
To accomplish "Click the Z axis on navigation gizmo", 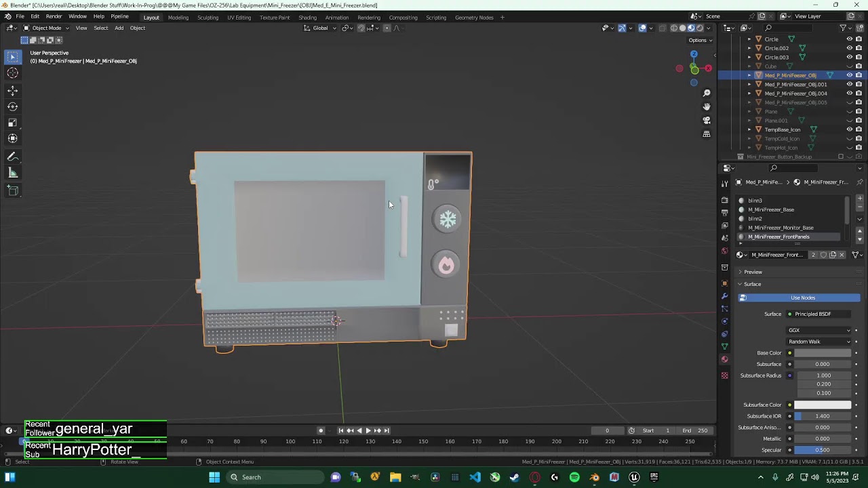I will pos(694,54).
